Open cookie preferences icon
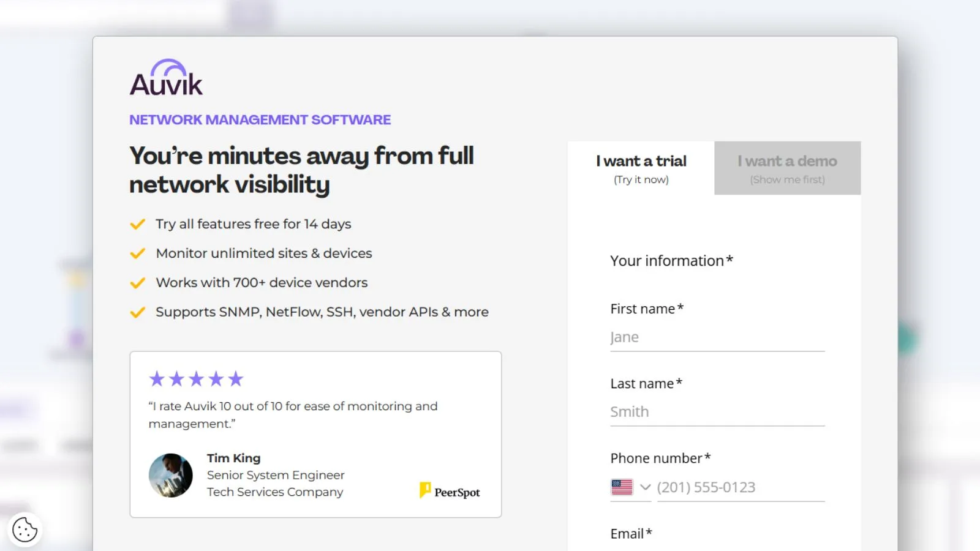The height and width of the screenshot is (551, 980). pos(24,530)
